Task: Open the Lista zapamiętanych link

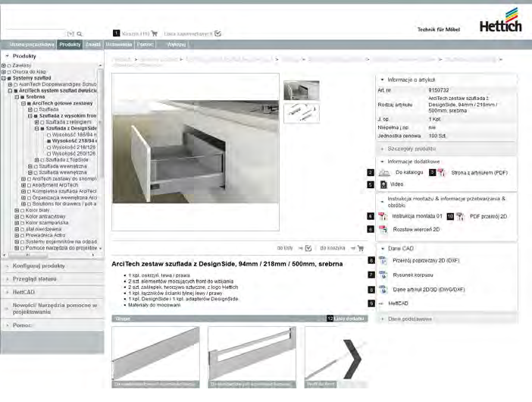Action: pyautogui.click(x=188, y=33)
